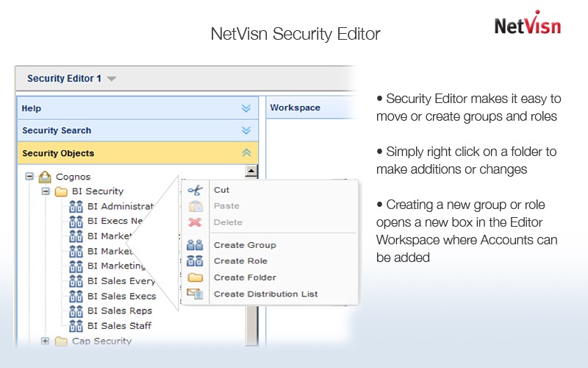This screenshot has width=588, height=368.
Task: Select the BI Sales Execs tree label
Action: click(121, 296)
